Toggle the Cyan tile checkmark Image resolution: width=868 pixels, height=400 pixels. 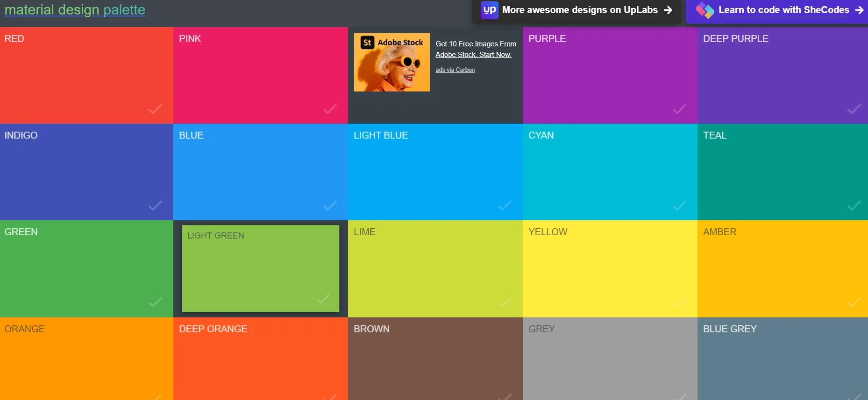pos(679,205)
